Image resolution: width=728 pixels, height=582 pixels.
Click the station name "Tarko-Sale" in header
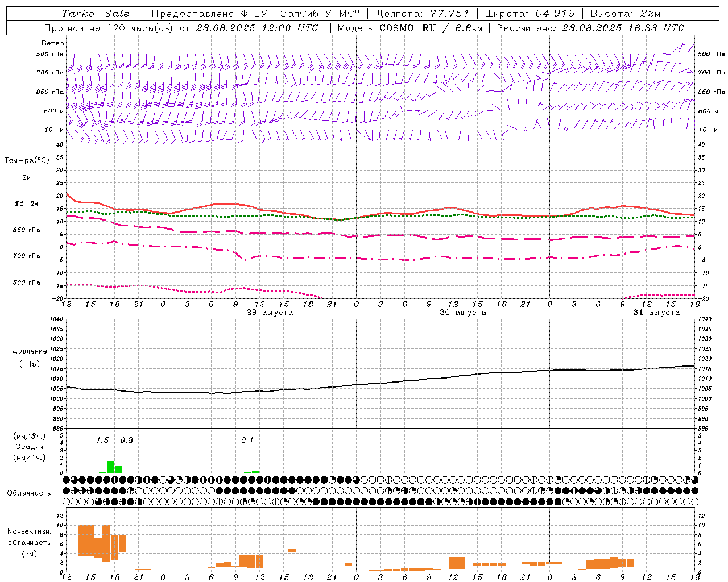click(96, 14)
